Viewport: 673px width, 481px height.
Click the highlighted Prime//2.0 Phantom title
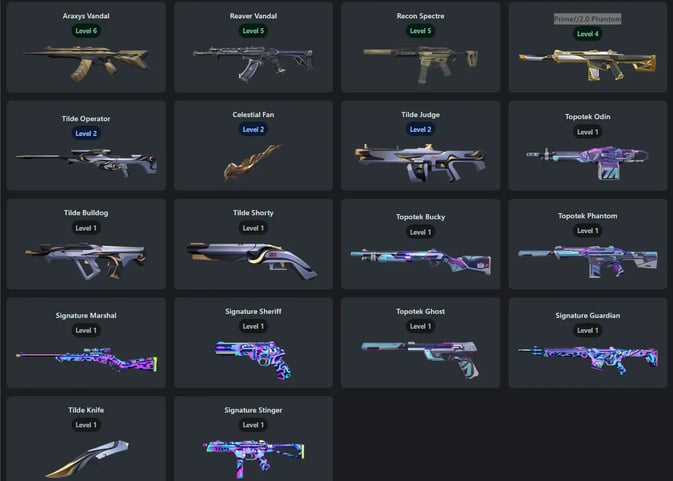(587, 19)
